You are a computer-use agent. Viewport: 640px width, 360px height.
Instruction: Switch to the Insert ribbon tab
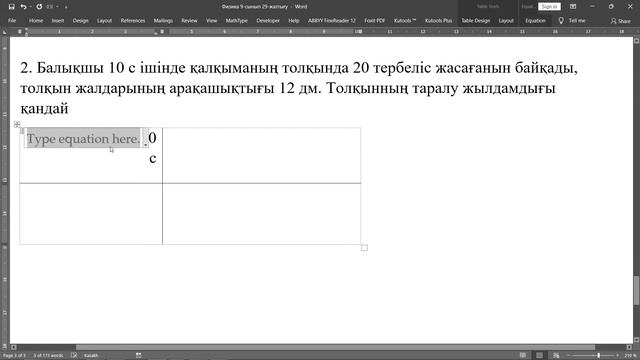coord(58,20)
